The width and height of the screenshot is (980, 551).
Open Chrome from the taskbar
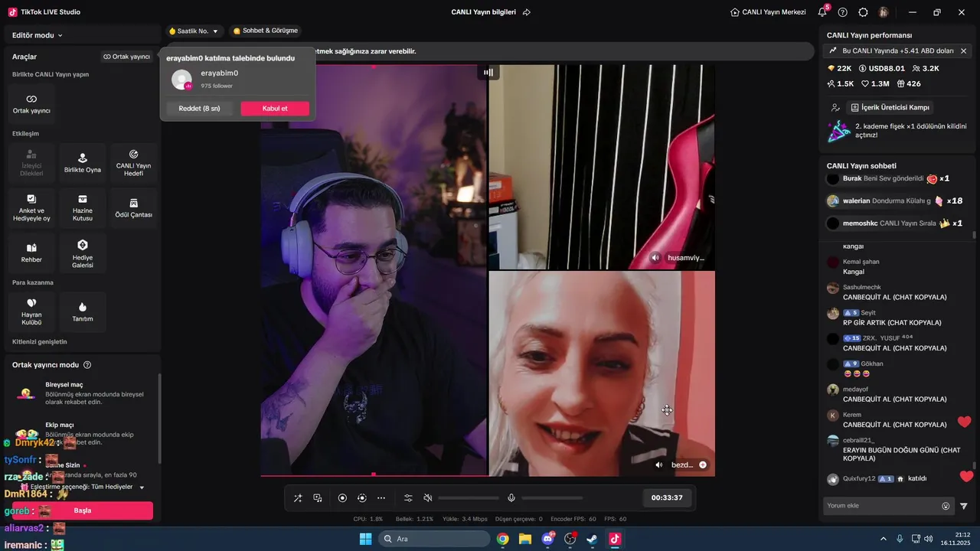click(502, 539)
